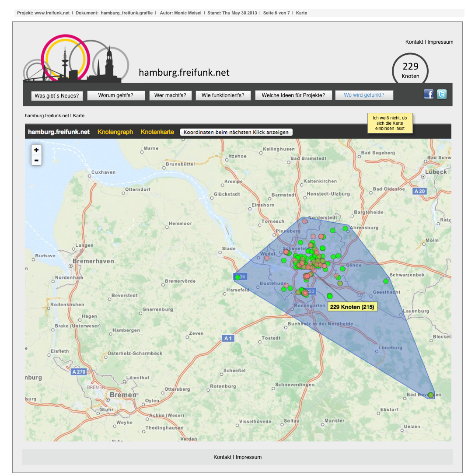Select 'Wie funktioniert's?' in navigation
The image size is (468, 476).
[x=223, y=95]
